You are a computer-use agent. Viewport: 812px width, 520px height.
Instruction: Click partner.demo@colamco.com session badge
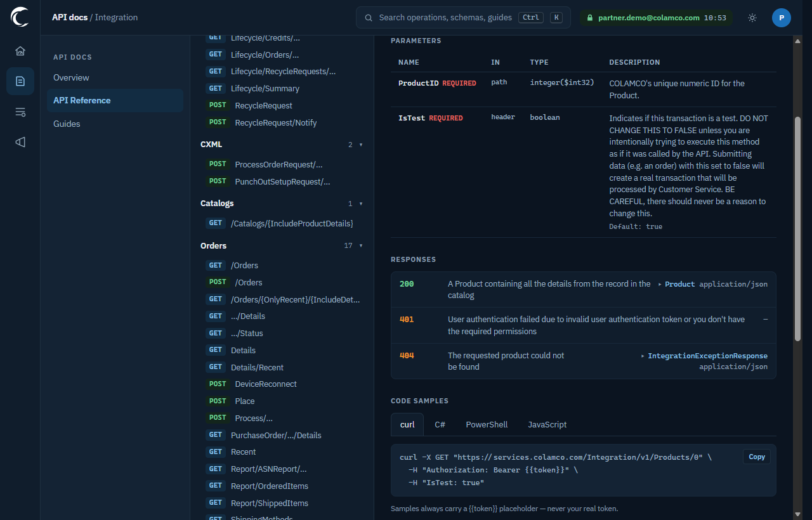(x=656, y=18)
